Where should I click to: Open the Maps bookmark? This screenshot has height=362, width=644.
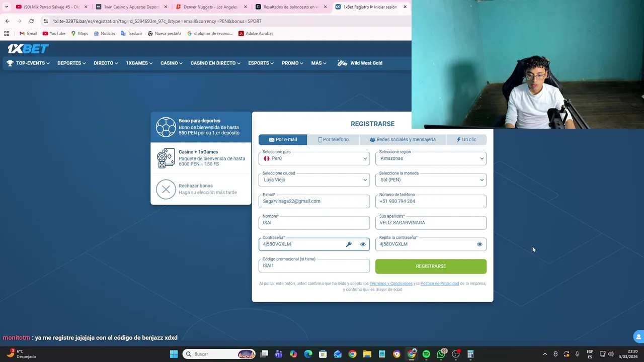pyautogui.click(x=79, y=34)
